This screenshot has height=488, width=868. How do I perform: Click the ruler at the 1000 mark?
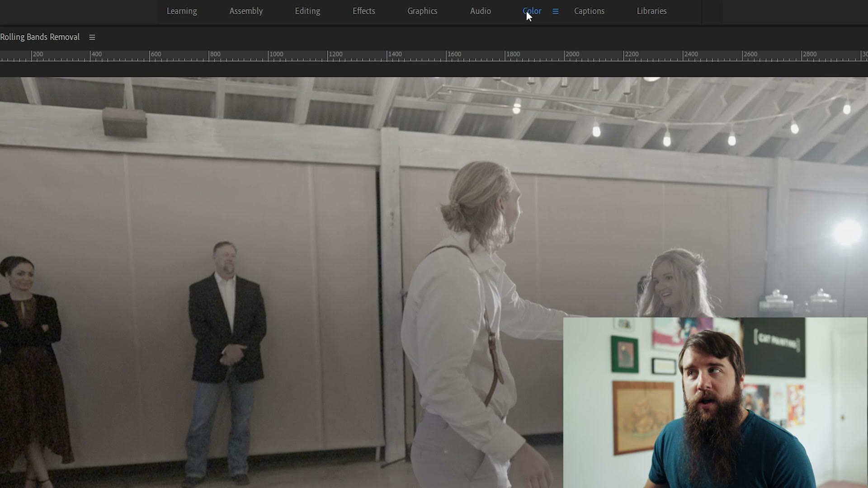276,54
